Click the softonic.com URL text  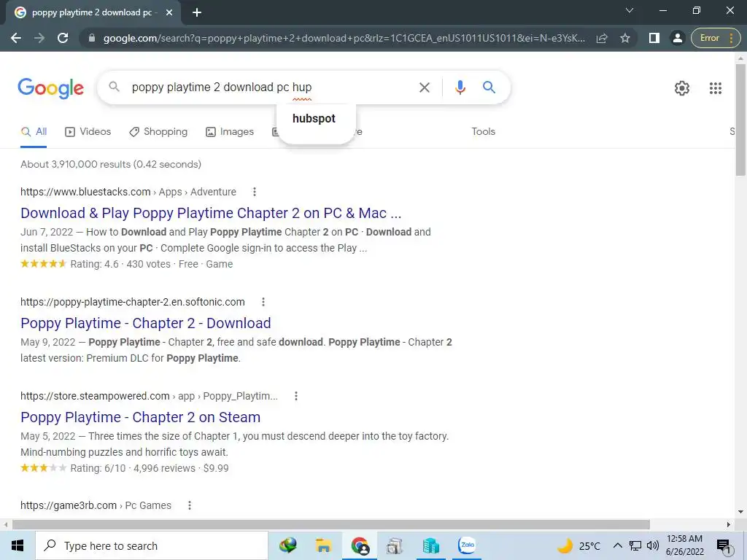(133, 302)
